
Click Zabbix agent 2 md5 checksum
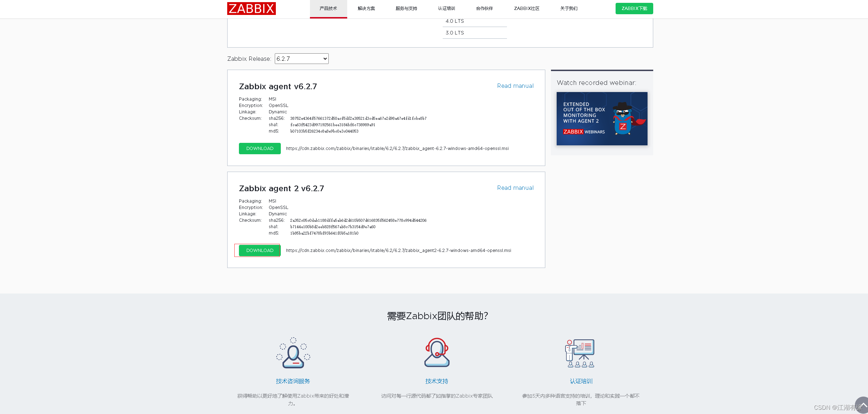(324, 233)
